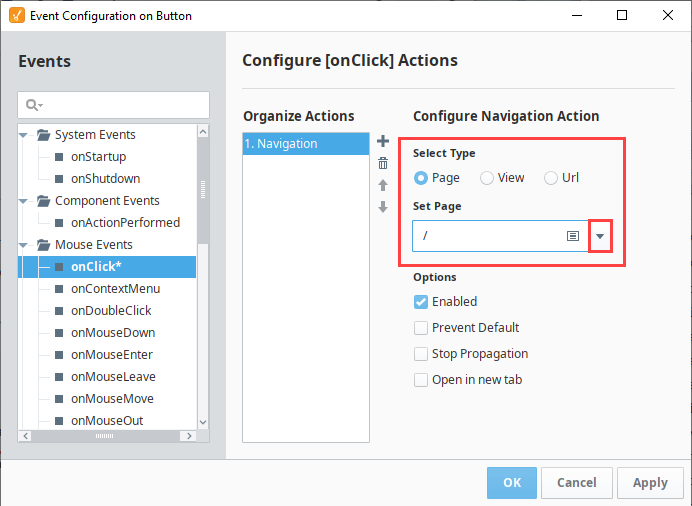Open the Set Page dropdown arrow
This screenshot has width=692, height=506.
point(600,236)
